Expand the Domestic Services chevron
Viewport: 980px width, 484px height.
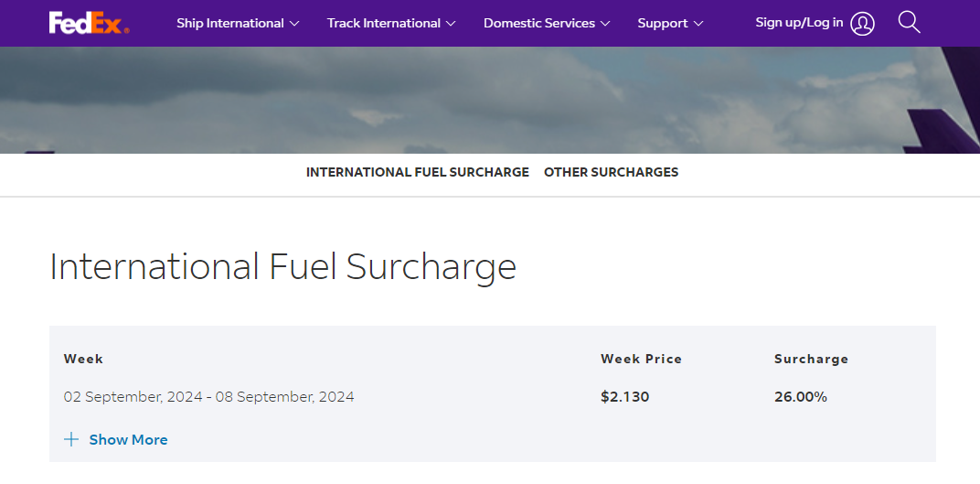[605, 24]
